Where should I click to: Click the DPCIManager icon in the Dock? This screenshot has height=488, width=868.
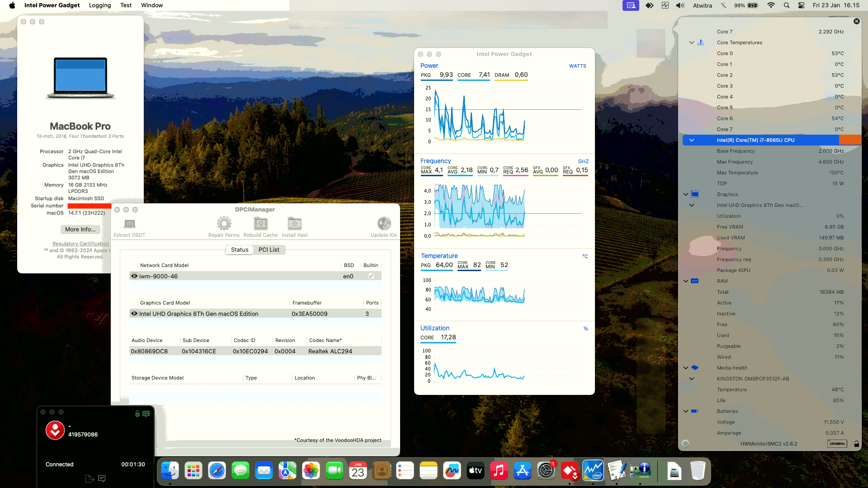(640, 471)
